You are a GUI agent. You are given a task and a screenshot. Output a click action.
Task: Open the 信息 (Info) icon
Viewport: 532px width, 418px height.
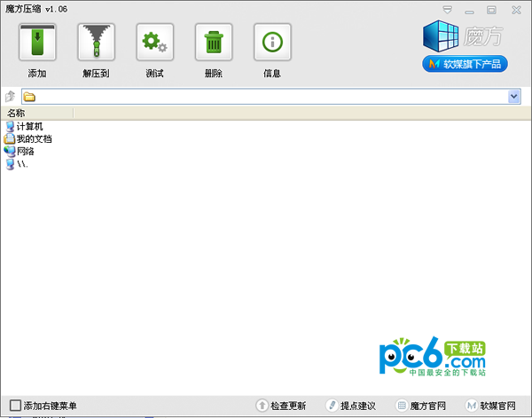(272, 43)
